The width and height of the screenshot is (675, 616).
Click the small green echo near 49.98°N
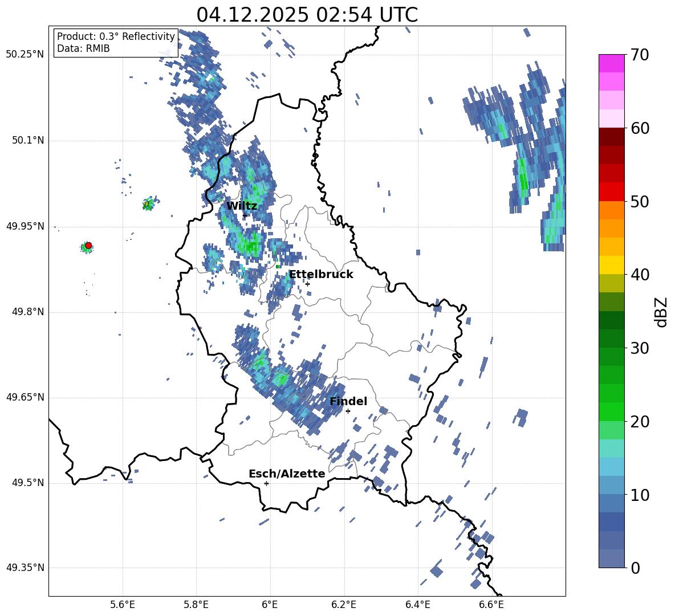[148, 205]
